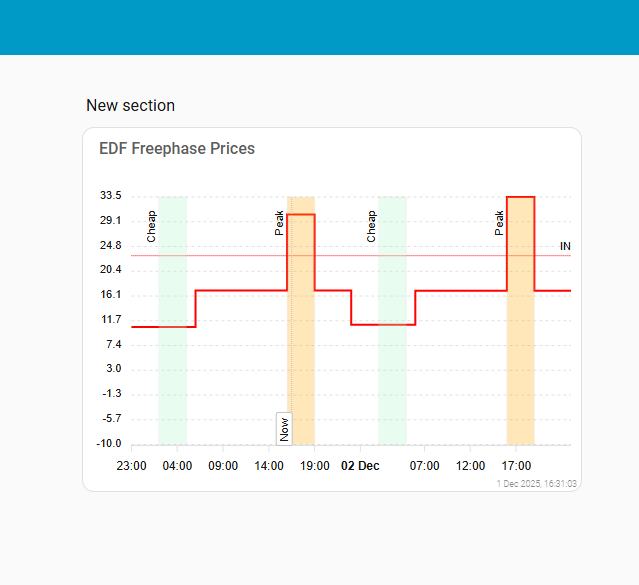Click the first "Peak" annotation label
Viewport: 639px width, 585px height.
click(x=280, y=223)
